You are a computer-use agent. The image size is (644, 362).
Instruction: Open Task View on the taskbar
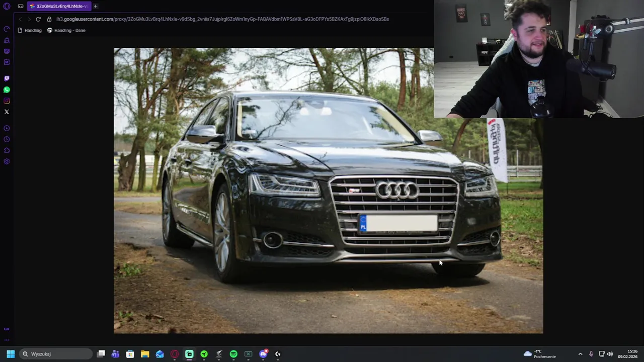pos(101,354)
